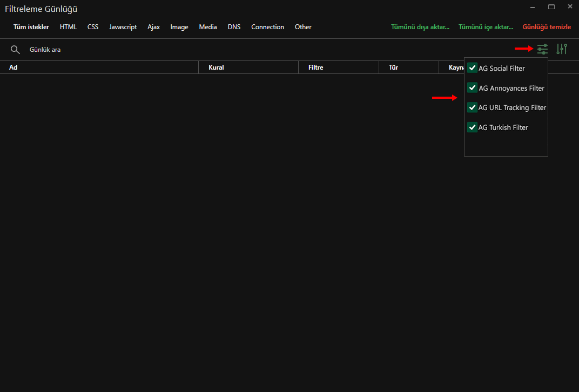Select the CSS filter tab
The height and width of the screenshot is (392, 579).
92,26
